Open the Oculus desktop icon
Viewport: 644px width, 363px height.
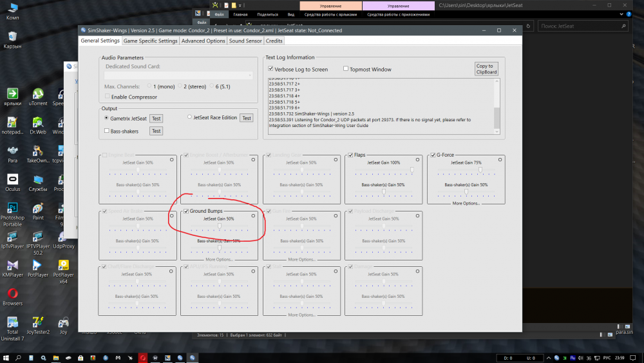tap(12, 182)
